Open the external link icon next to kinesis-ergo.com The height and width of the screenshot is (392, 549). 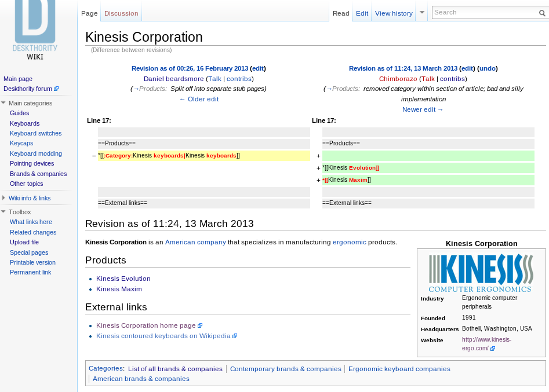pos(492,349)
